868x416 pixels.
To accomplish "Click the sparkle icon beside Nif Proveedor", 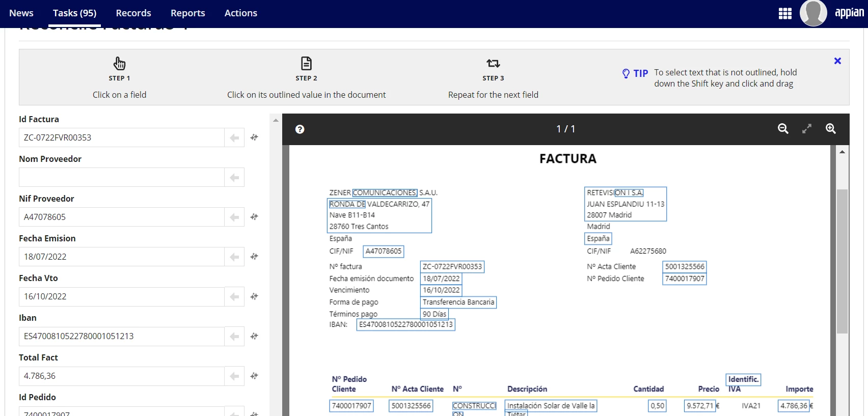I will pos(254,217).
